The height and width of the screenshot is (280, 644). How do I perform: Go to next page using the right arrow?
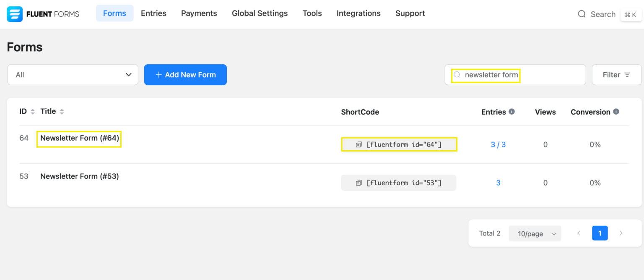click(x=621, y=233)
